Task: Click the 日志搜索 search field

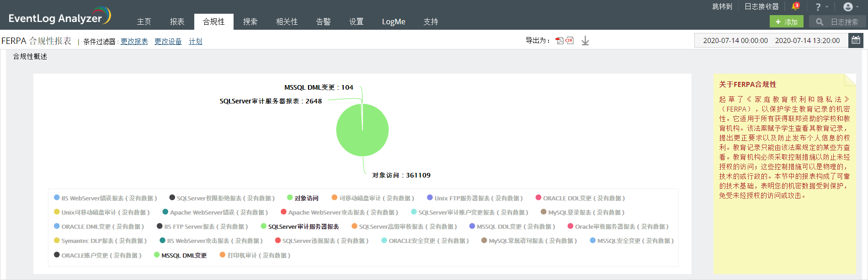Action: [x=837, y=22]
